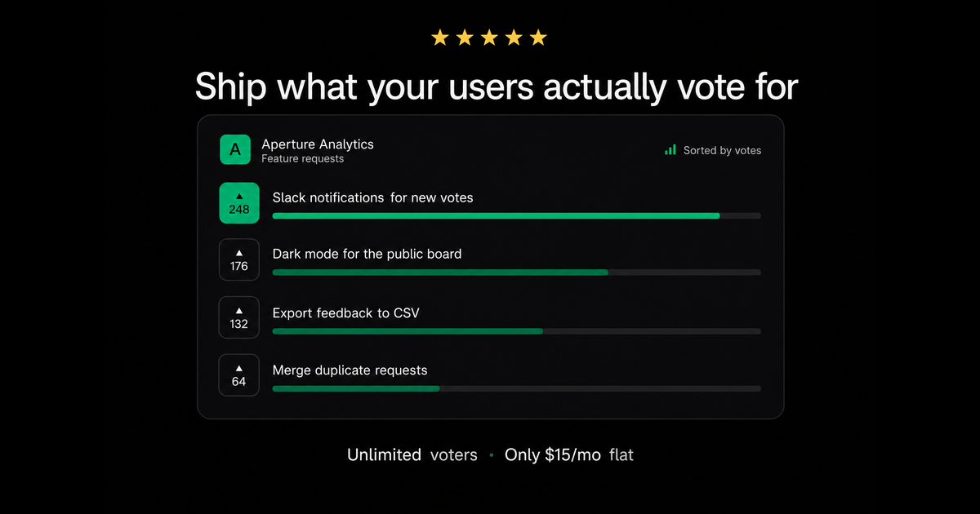
Task: Open the Slack notifications for new votes request
Action: coord(372,197)
